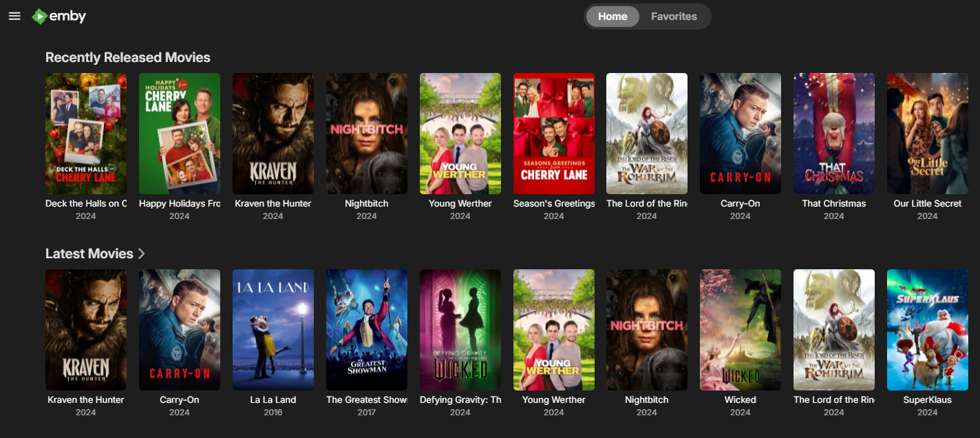Open Young Werther poster in Latest Movies
The image size is (980, 438).
(x=554, y=330)
